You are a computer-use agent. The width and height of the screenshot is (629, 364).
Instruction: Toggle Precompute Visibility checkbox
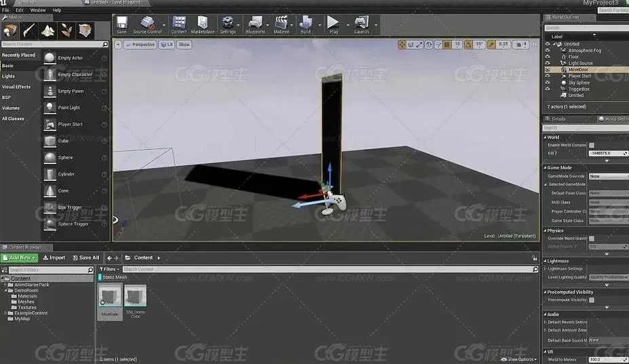click(x=592, y=300)
